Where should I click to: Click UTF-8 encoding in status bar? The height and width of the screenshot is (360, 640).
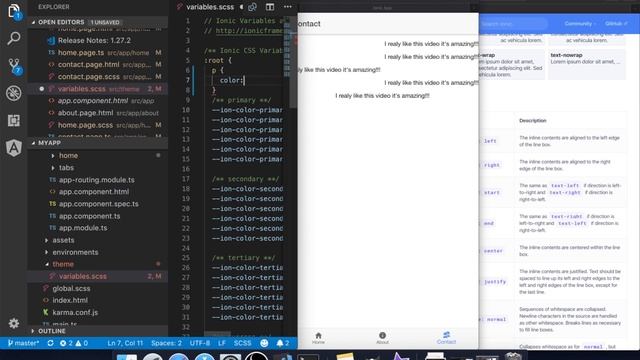pos(200,343)
